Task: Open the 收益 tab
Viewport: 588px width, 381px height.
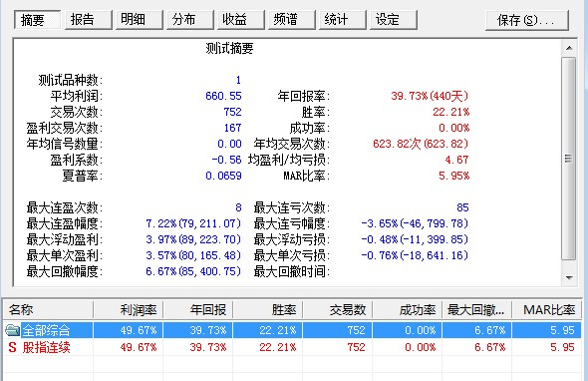Action: [x=241, y=20]
